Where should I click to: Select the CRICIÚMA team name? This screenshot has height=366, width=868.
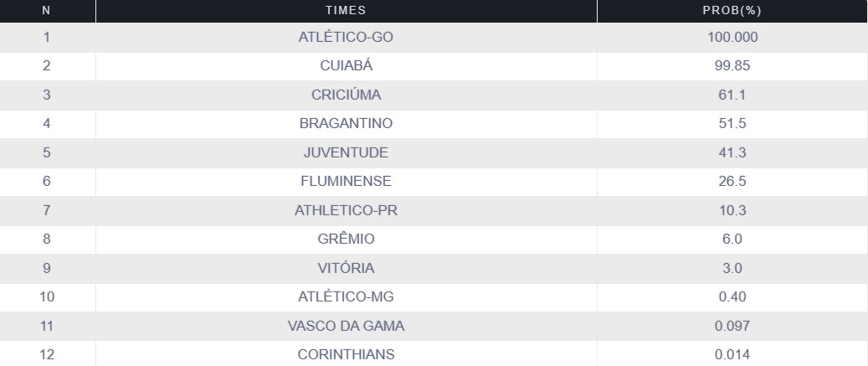346,95
